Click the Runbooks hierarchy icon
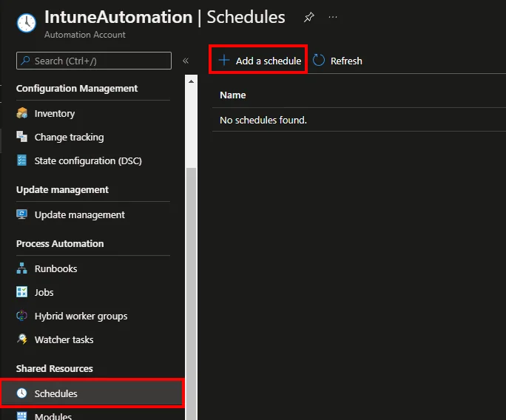The height and width of the screenshot is (420, 506). (x=21, y=268)
